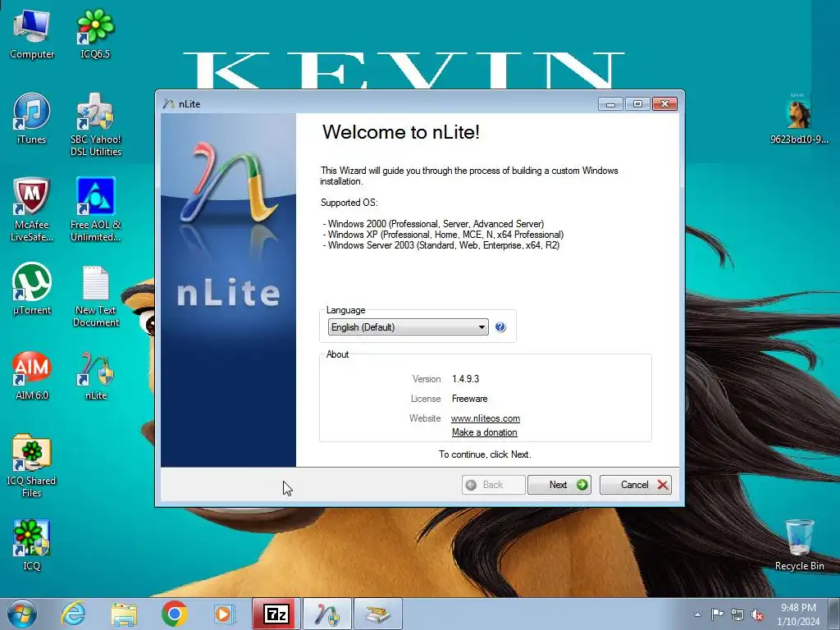Select the µTorrent desktop shortcut
This screenshot has height=630, width=840.
pyautogui.click(x=32, y=290)
